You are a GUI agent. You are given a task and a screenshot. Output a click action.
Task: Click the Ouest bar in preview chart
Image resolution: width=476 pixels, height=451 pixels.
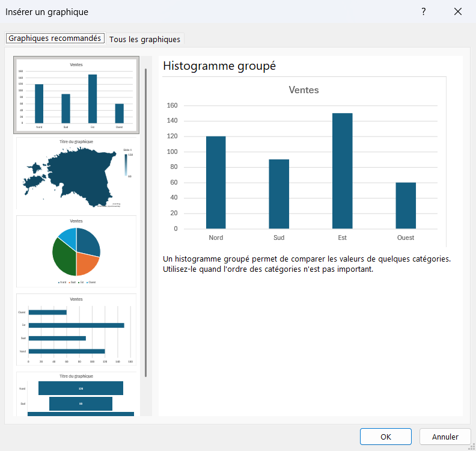tap(406, 205)
